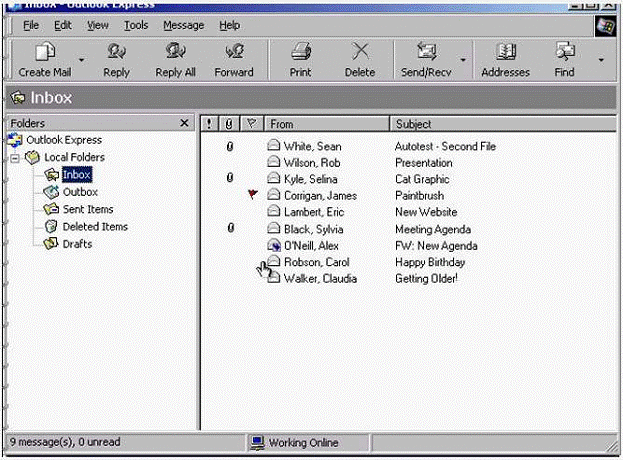
Task: Click the forwarded-mail icon for O'Neill, Alex
Action: pyautogui.click(x=274, y=245)
